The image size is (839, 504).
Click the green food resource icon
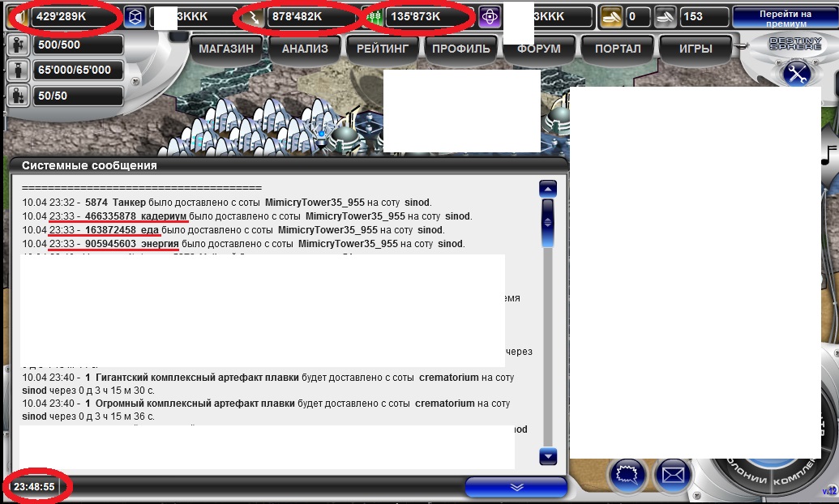pyautogui.click(x=373, y=17)
